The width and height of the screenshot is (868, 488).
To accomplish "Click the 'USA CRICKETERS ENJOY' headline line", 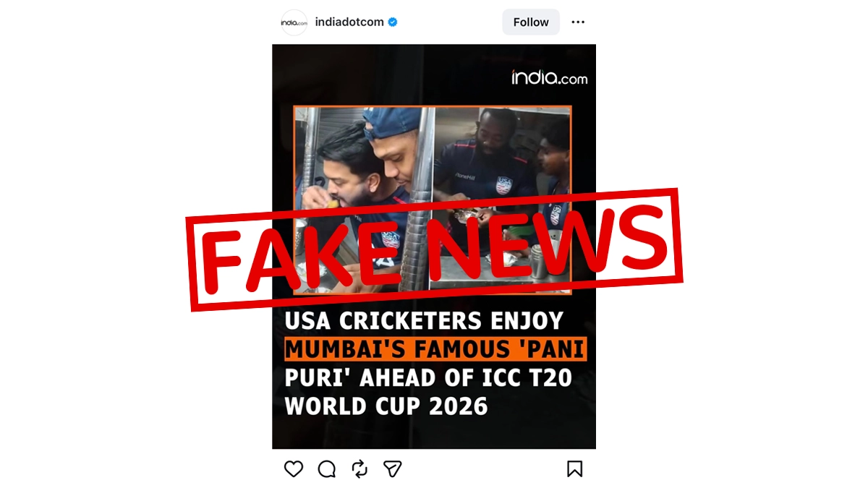I will (x=424, y=320).
